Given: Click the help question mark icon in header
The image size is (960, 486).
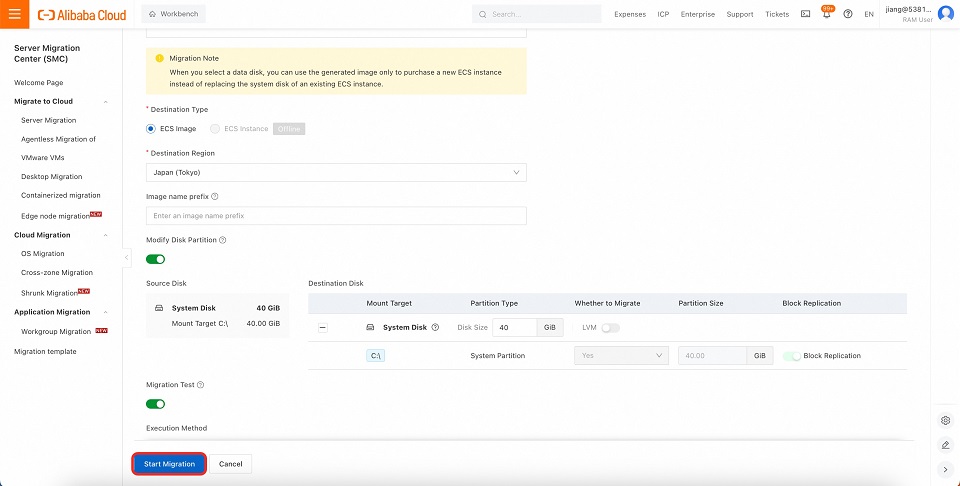Looking at the screenshot, I should pos(848,14).
